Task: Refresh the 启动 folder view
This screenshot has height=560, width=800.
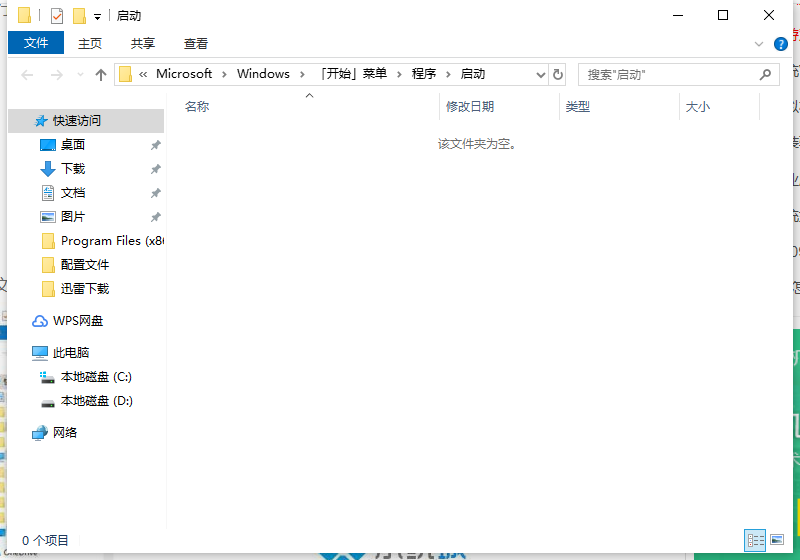Action: [x=558, y=75]
